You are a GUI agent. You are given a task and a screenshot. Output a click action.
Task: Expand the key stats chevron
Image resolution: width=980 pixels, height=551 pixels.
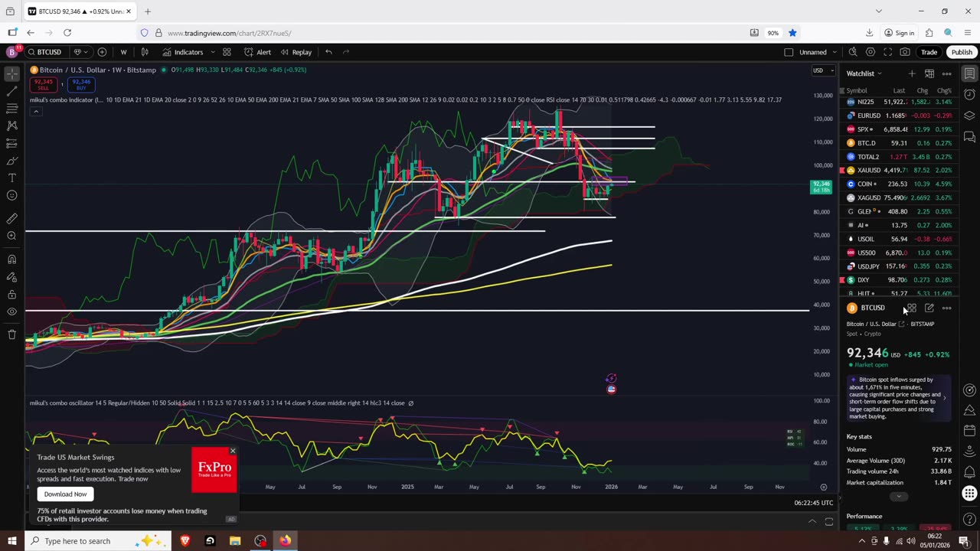coord(899,497)
